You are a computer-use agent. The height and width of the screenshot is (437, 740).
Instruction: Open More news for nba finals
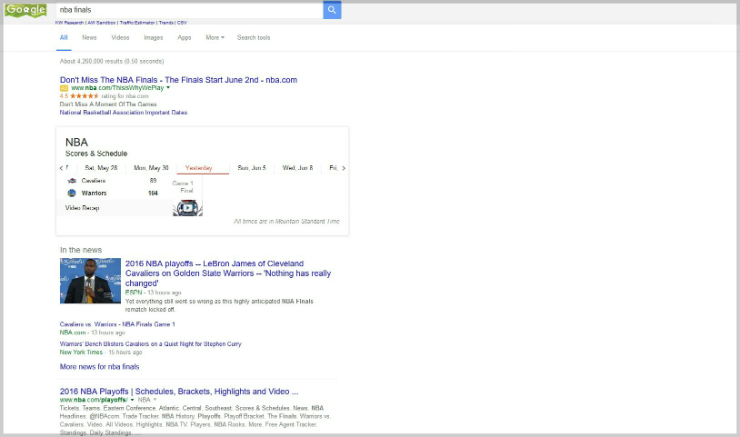pos(100,367)
